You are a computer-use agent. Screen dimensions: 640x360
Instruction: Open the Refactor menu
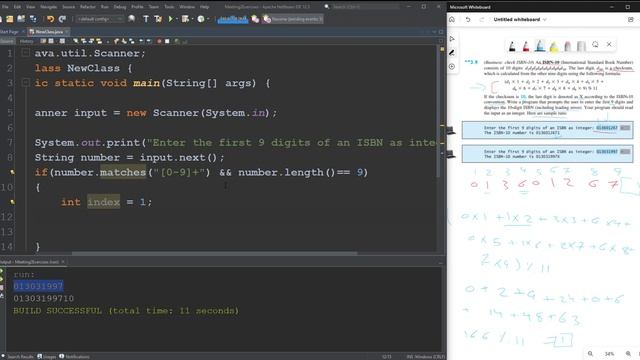coord(87,7)
